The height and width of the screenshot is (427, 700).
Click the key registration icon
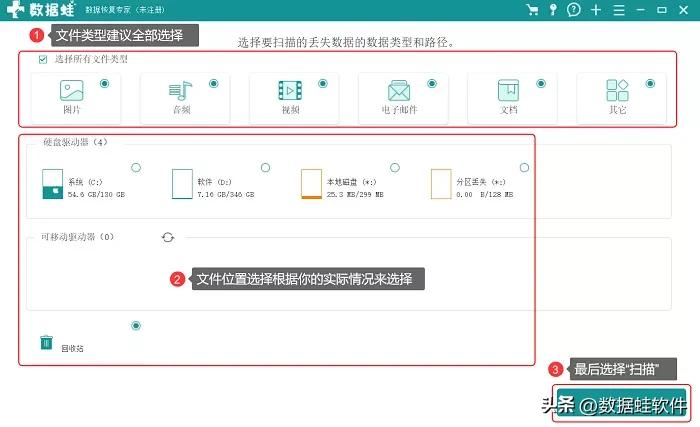pos(553,9)
